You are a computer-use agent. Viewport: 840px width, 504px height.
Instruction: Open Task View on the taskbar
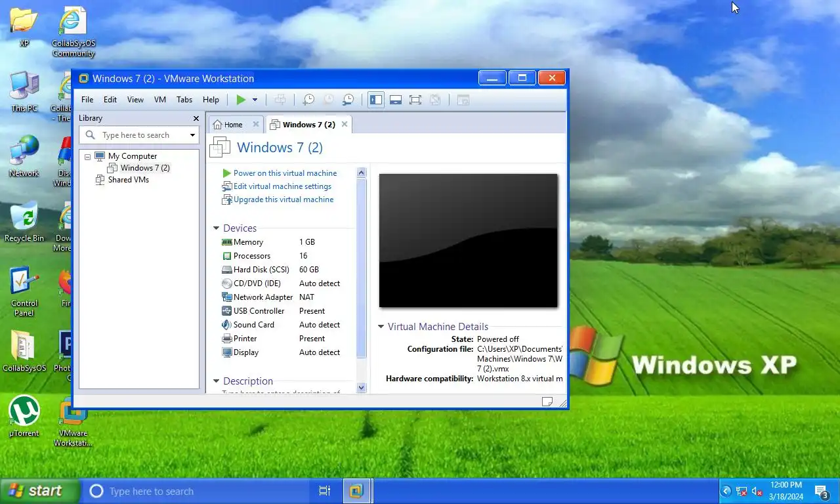(325, 491)
